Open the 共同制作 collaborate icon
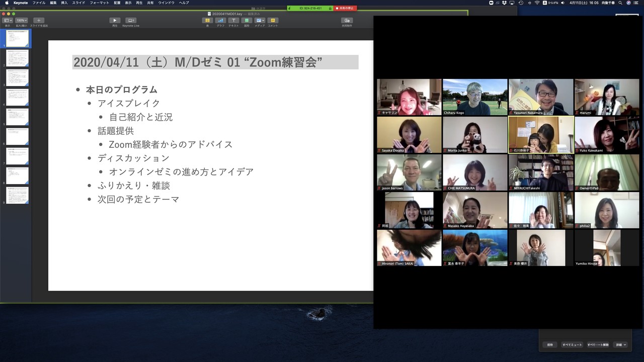This screenshot has width=644, height=362. click(347, 21)
